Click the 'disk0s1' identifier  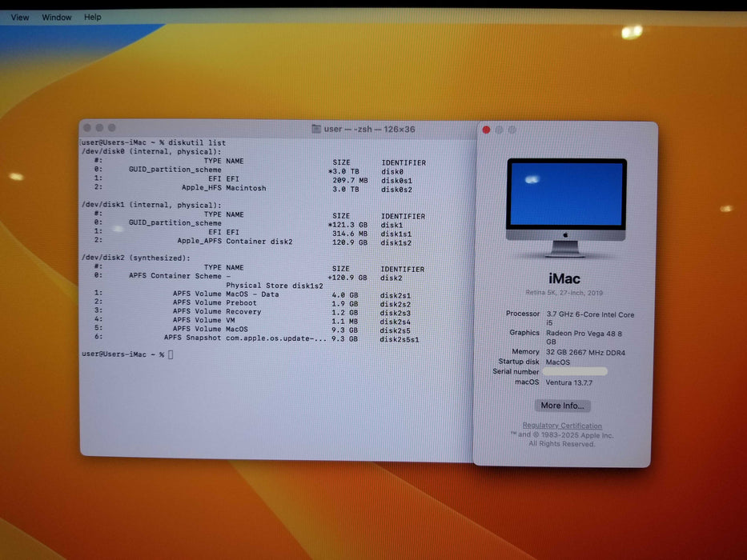[396, 181]
